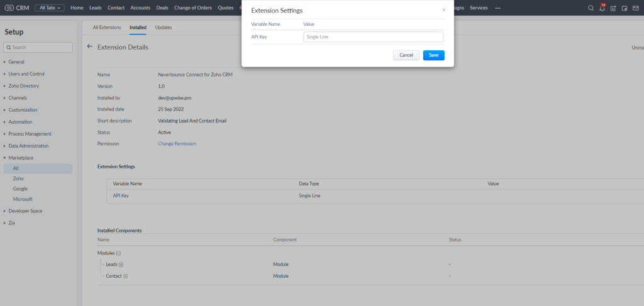
Task: Expand Zia in Setup sidebar
Action: coord(11,222)
